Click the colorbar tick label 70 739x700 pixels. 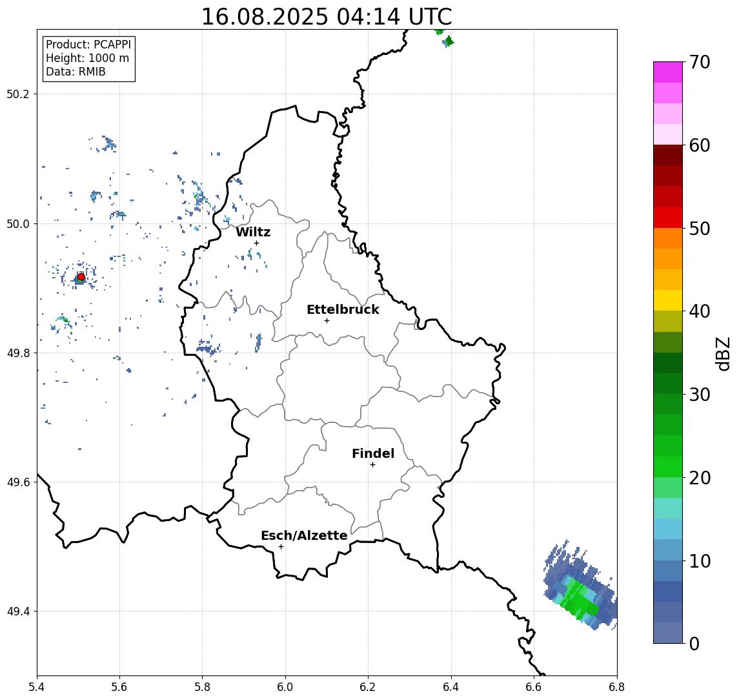click(700, 62)
